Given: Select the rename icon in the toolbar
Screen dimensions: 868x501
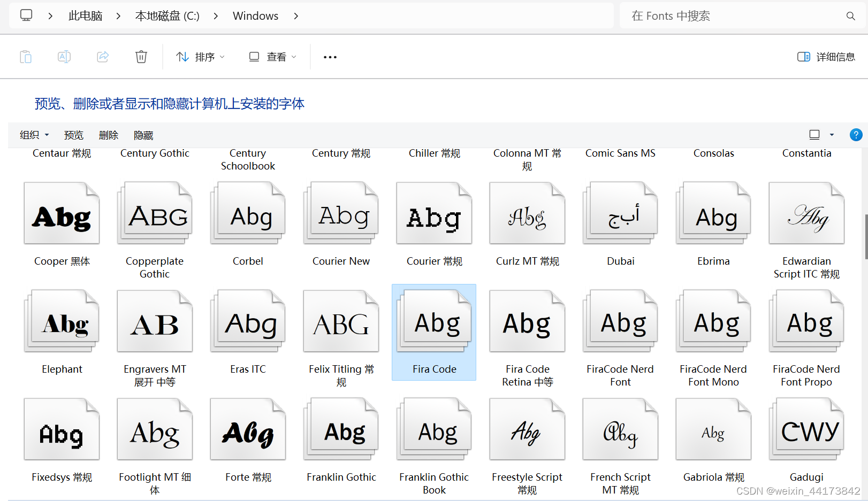Looking at the screenshot, I should (64, 56).
